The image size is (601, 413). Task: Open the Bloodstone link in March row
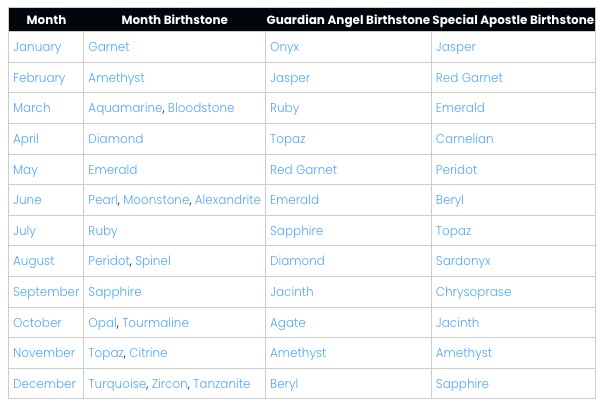[x=201, y=108]
